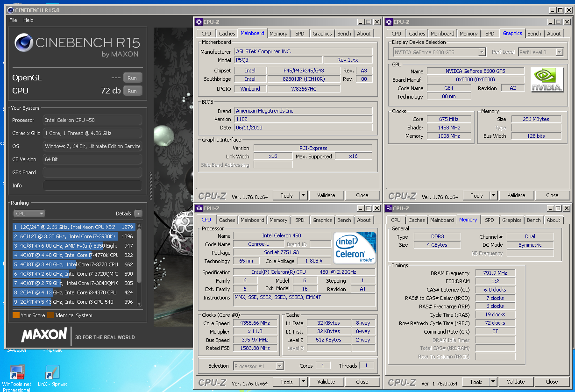The height and width of the screenshot is (392, 575).
Task: Click the WinTools.net Professional desktop shortcut
Action: coord(17,378)
